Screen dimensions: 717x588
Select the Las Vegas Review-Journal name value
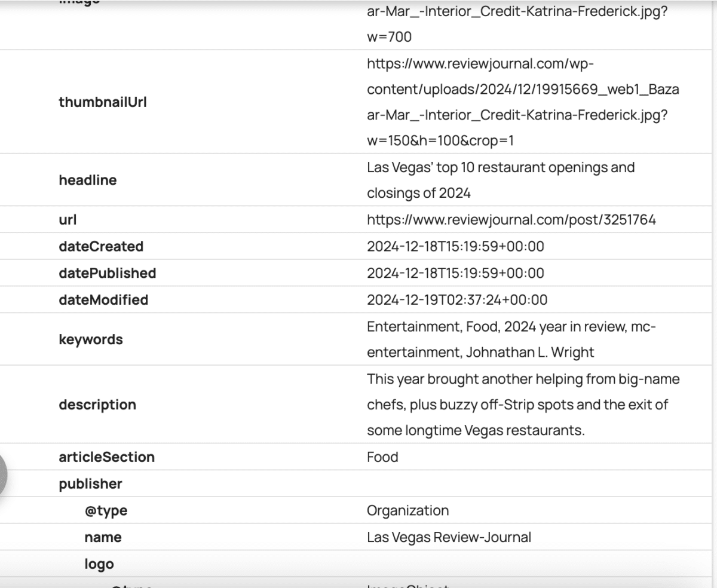449,537
